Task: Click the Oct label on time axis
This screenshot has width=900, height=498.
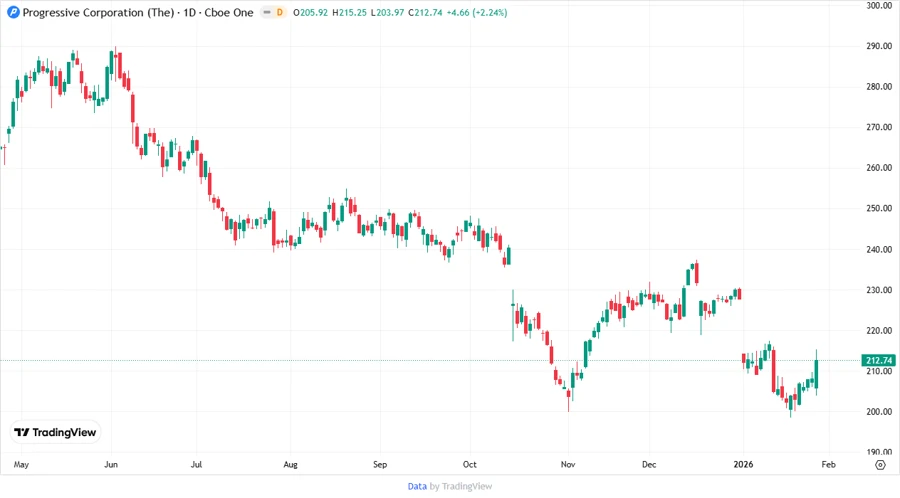Action: (470, 464)
